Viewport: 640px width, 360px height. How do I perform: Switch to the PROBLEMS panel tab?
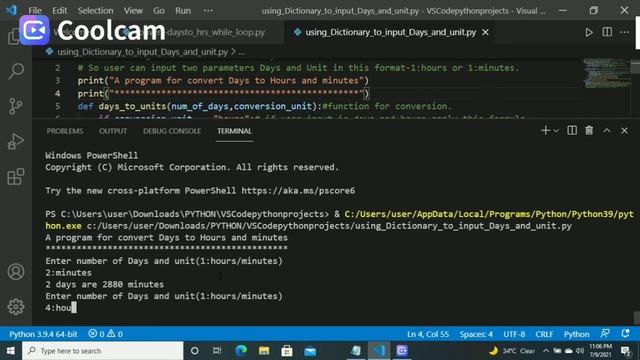(x=65, y=131)
